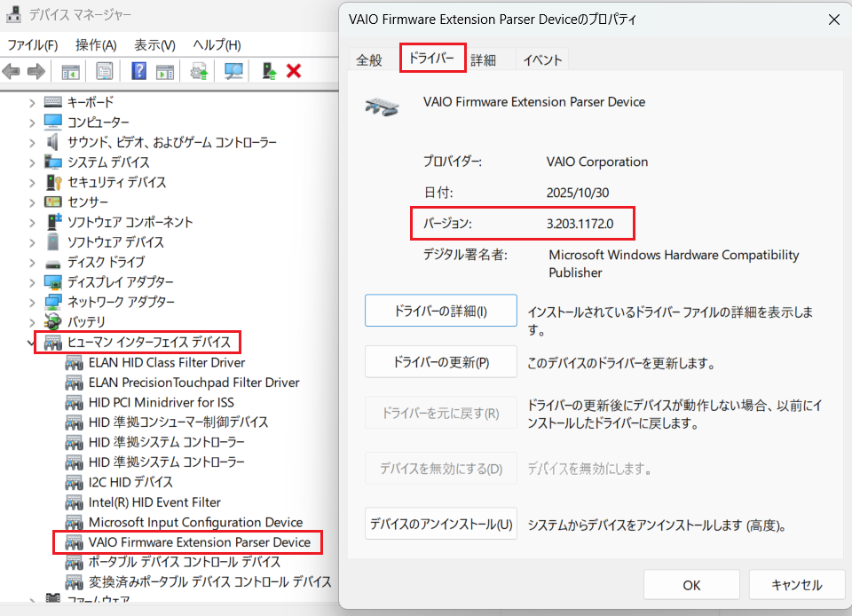
Task: Switch to the 詳細 tab
Action: [x=483, y=60]
